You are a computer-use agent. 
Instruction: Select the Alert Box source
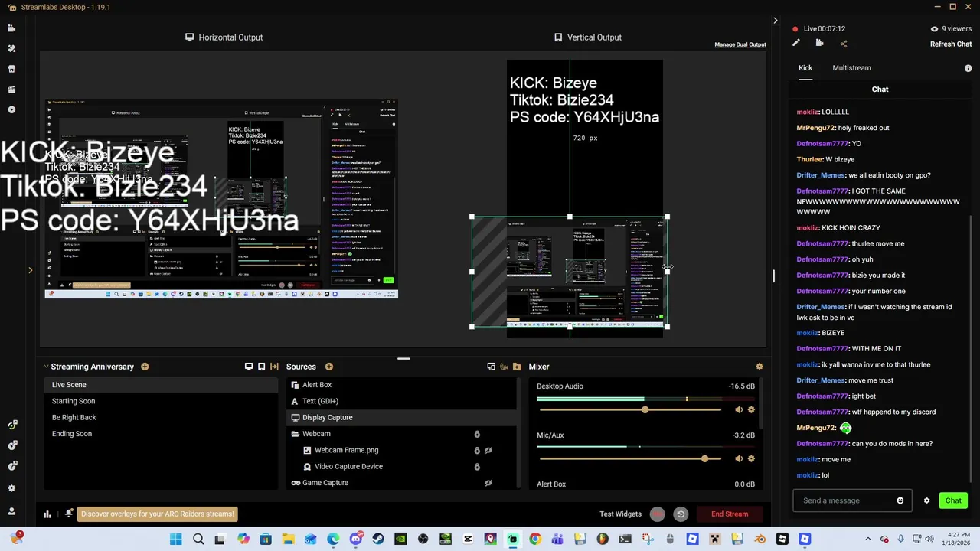click(x=403, y=385)
